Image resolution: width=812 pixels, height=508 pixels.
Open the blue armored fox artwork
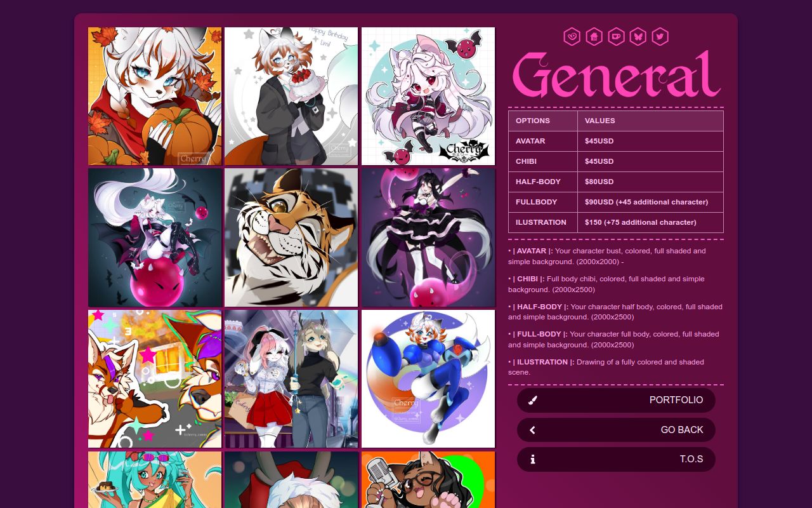(428, 378)
